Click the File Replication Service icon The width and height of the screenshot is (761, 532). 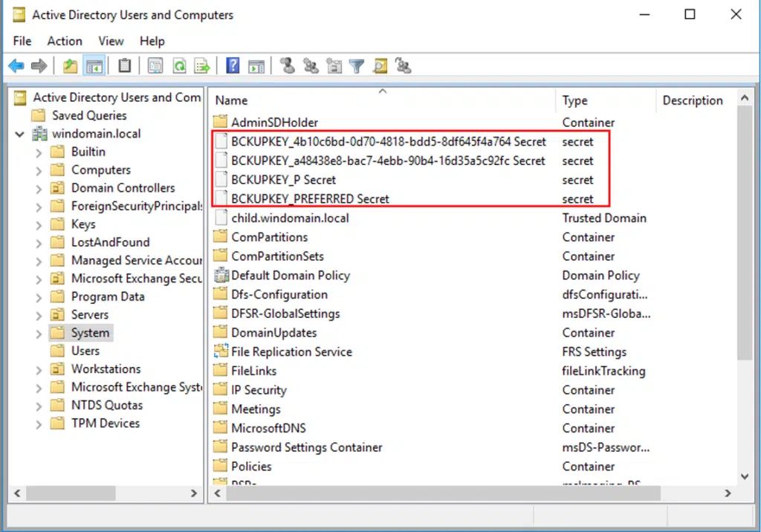tap(221, 351)
